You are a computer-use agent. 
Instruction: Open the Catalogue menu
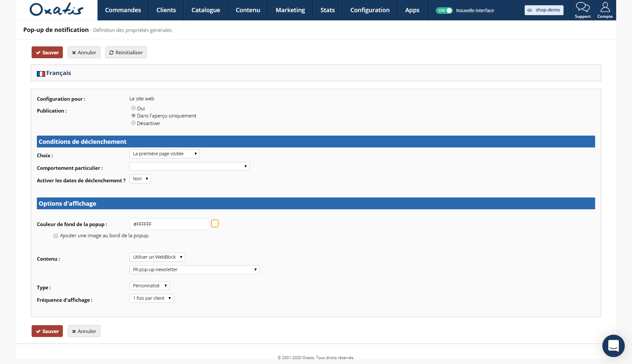tap(206, 10)
